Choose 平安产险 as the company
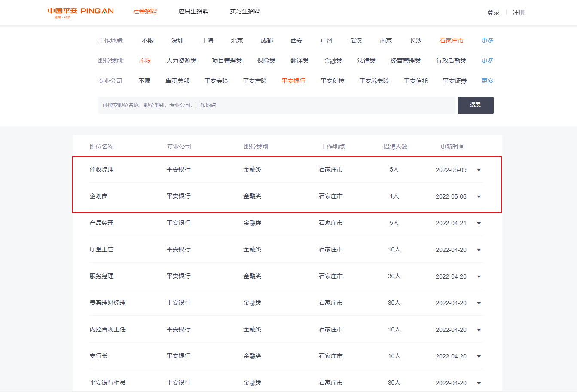 255,81
